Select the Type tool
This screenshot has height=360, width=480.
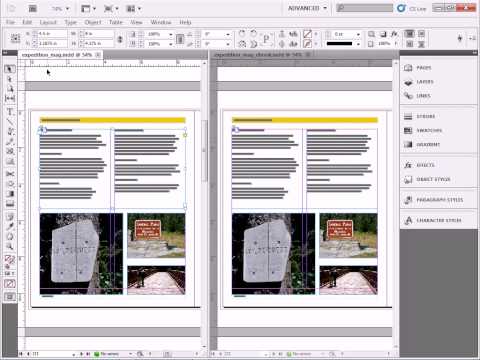click(x=10, y=112)
